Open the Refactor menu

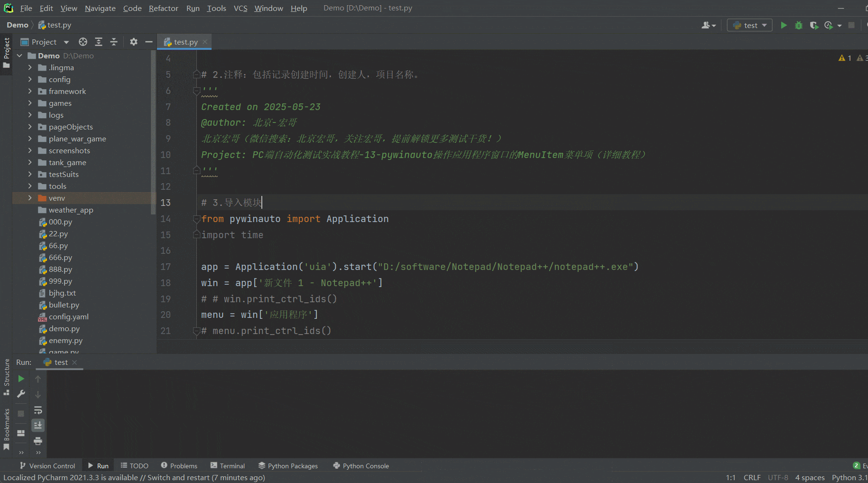(x=163, y=8)
